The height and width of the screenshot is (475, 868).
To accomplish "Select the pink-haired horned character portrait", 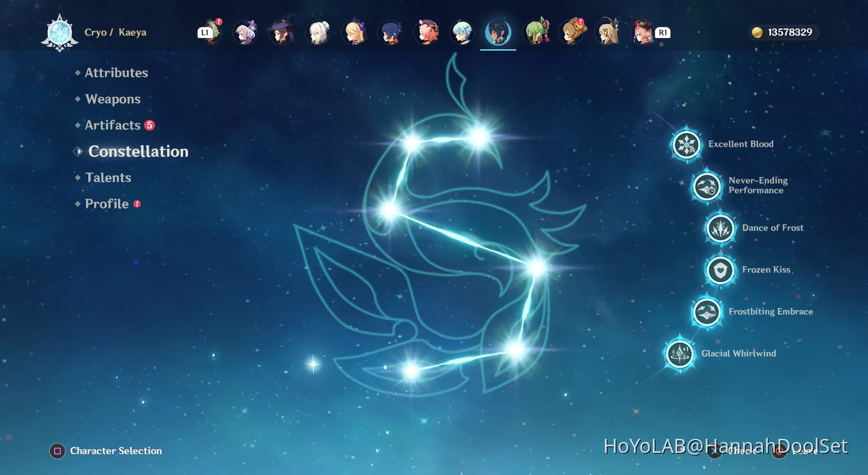I will (x=427, y=33).
